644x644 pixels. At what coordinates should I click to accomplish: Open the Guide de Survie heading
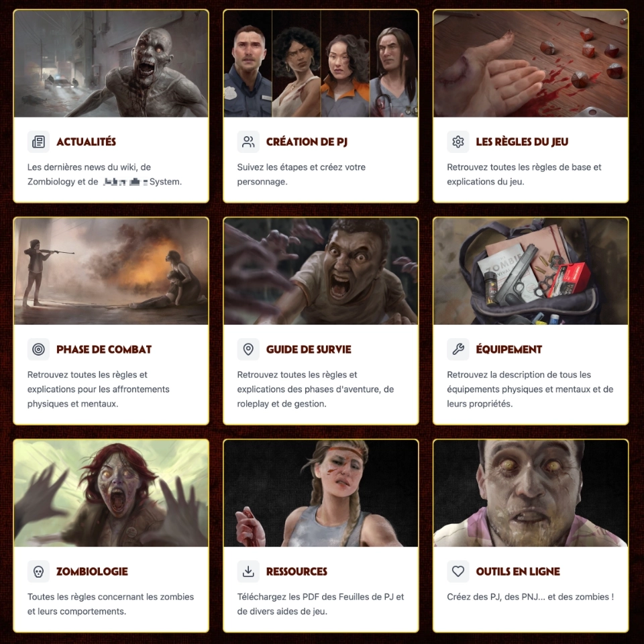tap(309, 350)
